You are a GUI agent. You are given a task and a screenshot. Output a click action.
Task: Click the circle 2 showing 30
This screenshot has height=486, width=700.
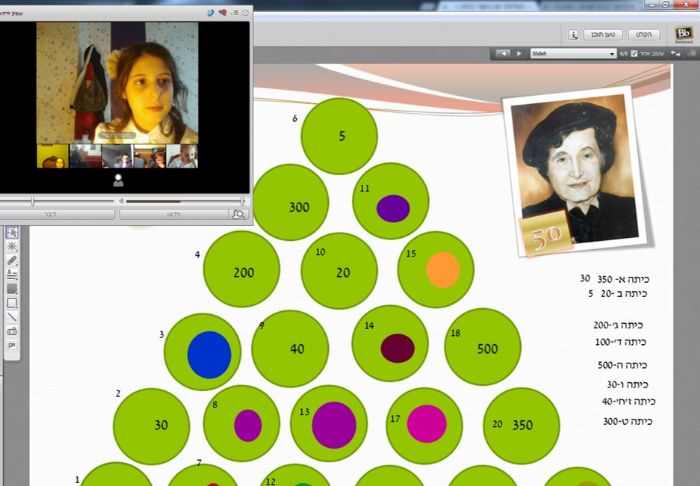pyautogui.click(x=151, y=427)
